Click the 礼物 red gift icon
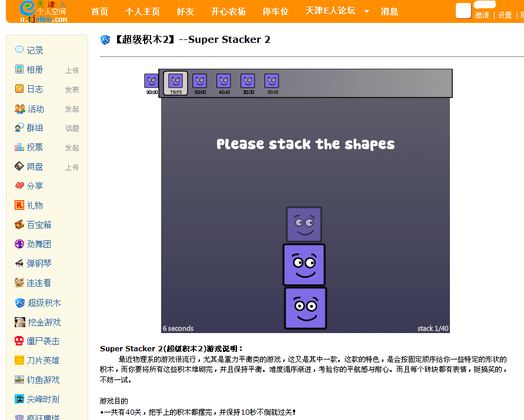 click(19, 205)
